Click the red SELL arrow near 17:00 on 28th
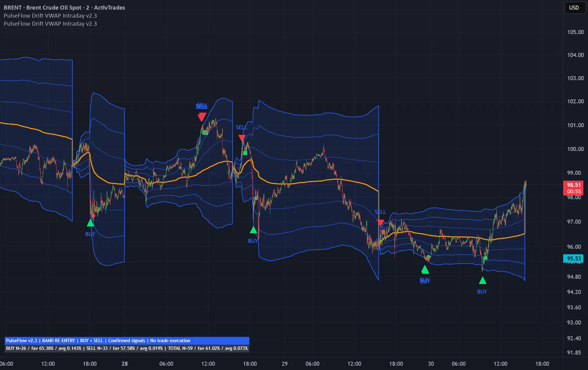 [x=242, y=138]
